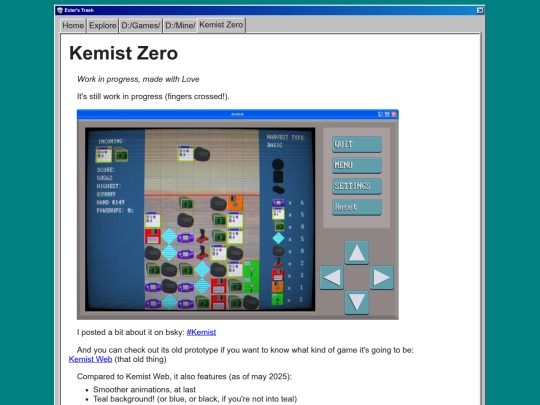Click the Kemist game screenshot close icon
The height and width of the screenshot is (405, 540).
click(394, 114)
